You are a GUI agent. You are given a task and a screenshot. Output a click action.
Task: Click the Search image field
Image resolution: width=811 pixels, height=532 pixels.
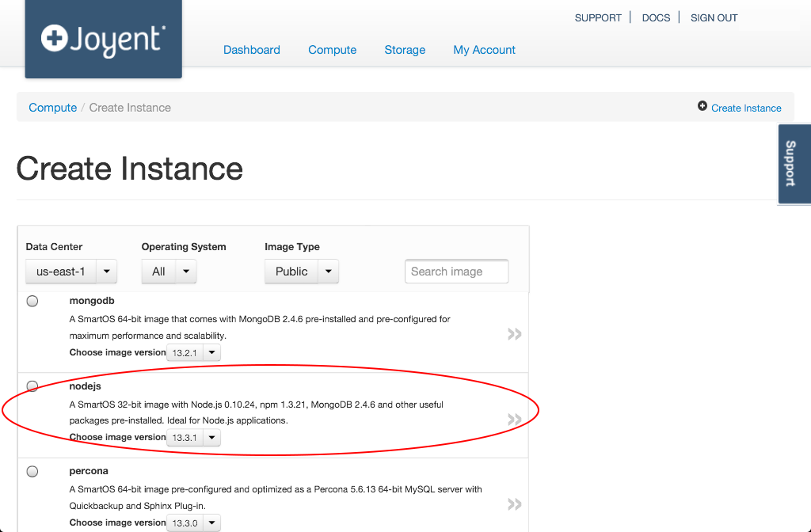click(x=456, y=271)
